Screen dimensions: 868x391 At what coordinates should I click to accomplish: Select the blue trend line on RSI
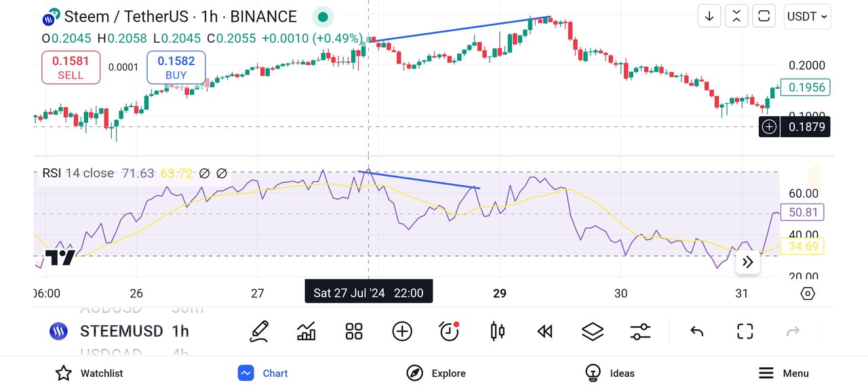click(419, 180)
